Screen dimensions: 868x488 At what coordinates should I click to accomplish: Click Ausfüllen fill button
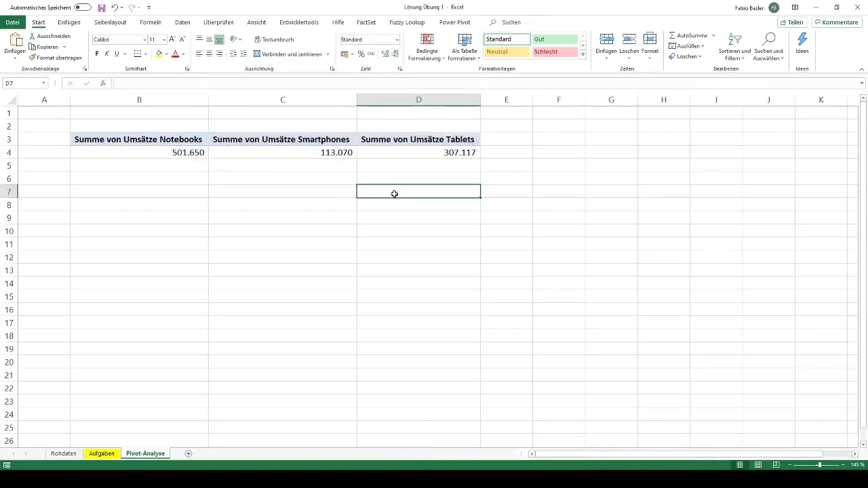pyautogui.click(x=686, y=46)
